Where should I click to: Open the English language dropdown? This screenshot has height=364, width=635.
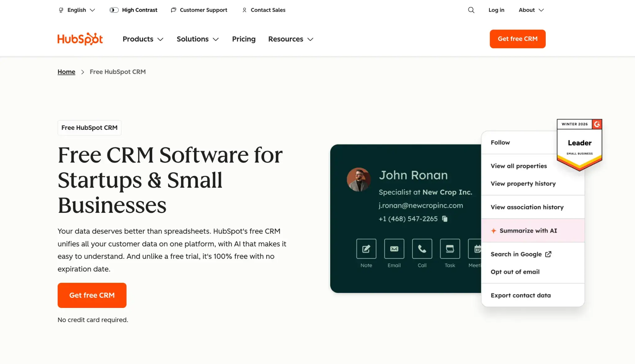point(77,10)
